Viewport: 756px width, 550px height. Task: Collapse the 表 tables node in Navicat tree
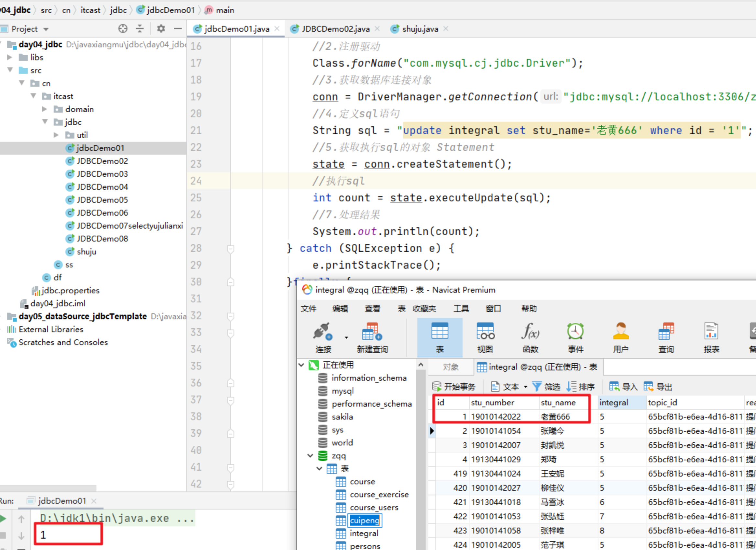coord(319,469)
